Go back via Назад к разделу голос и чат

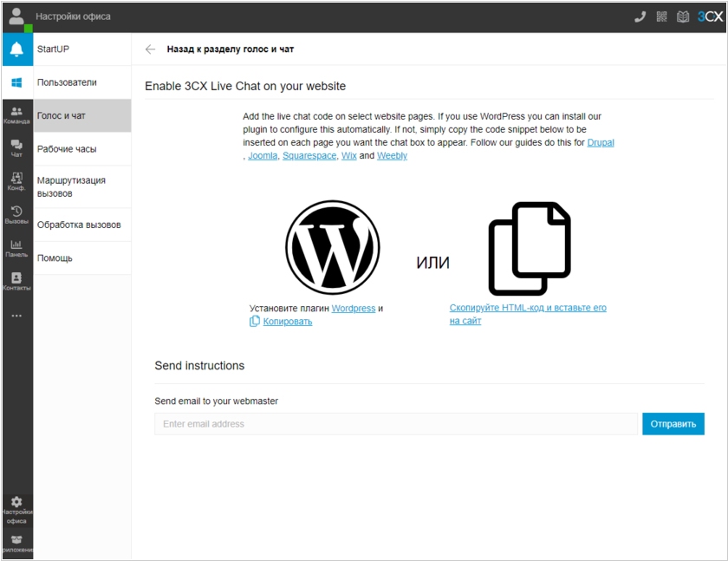click(231, 49)
